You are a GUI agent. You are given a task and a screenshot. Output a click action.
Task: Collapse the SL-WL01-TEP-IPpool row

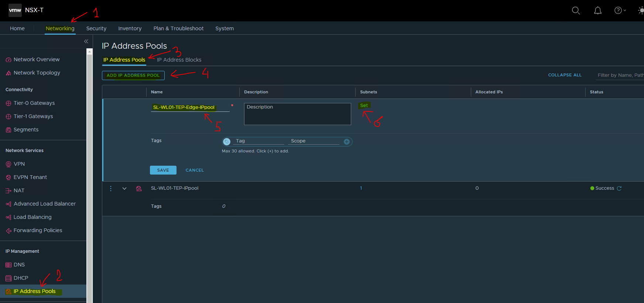[124, 189]
